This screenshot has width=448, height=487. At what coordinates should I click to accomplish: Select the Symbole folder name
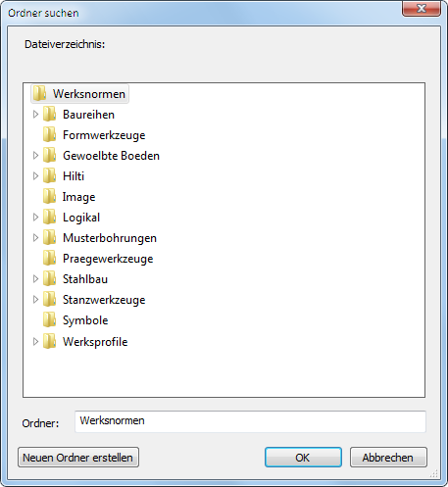(x=85, y=320)
